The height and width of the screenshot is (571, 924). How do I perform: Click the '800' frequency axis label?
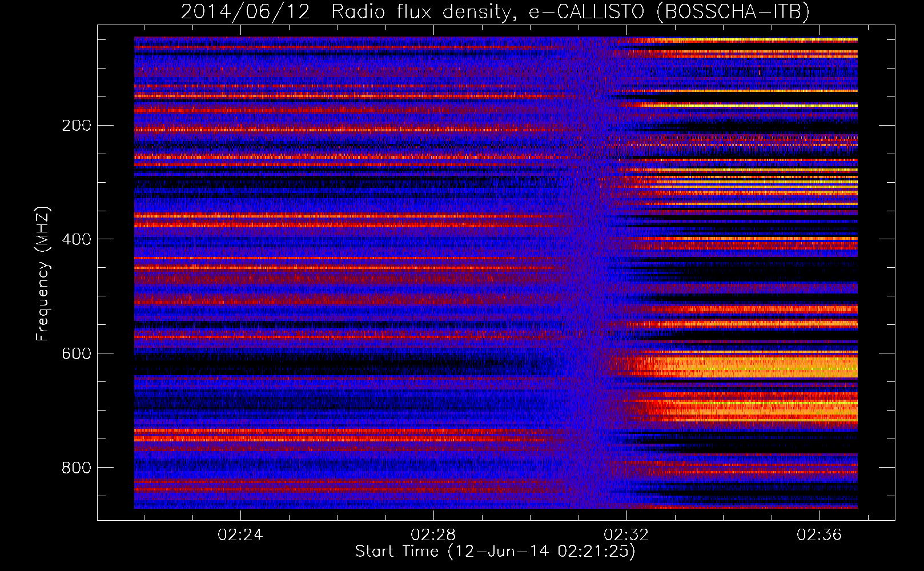(x=77, y=468)
